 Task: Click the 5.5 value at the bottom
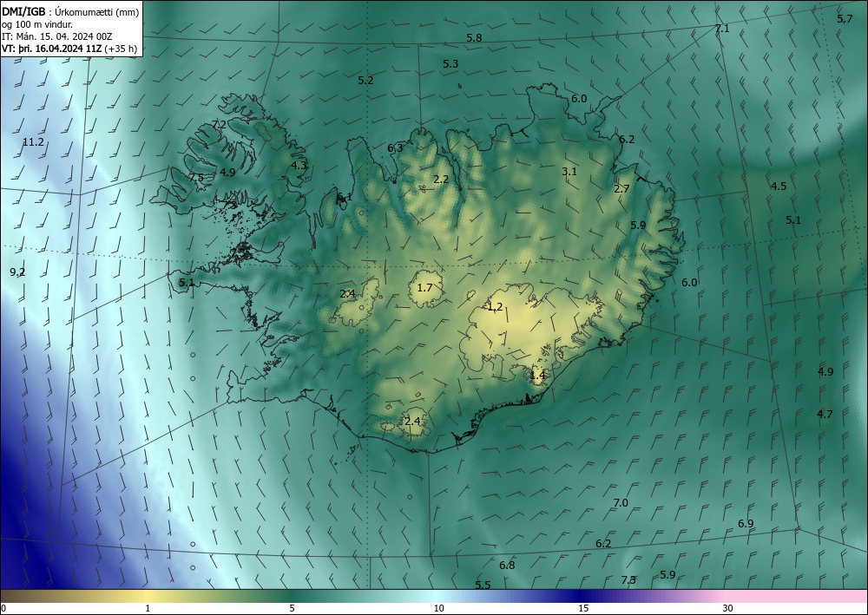(483, 586)
